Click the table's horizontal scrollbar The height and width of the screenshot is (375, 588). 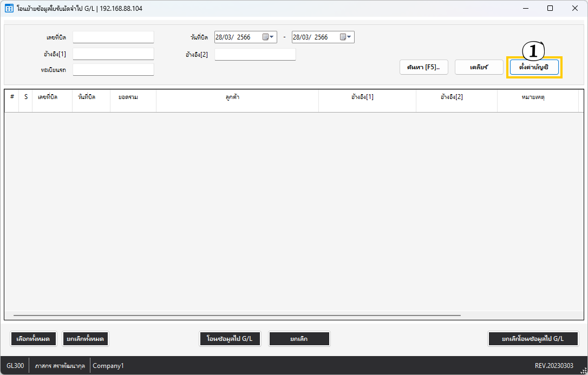(237, 315)
